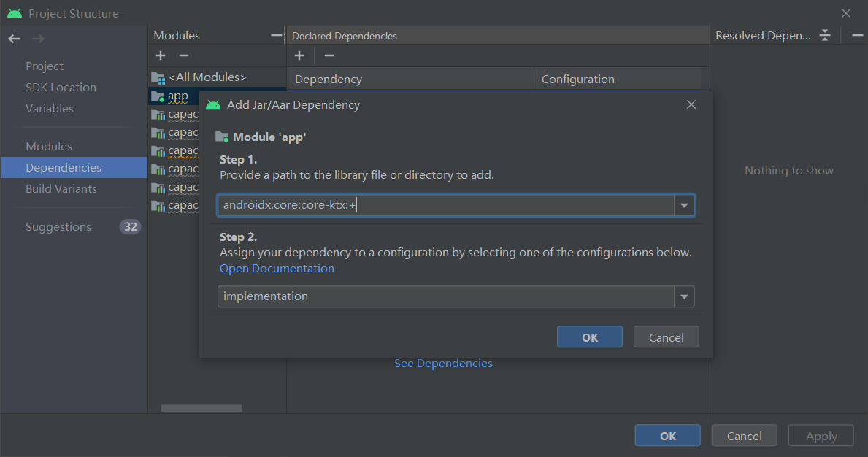
Task: Collapse the Modules panel
Action: 276,35
